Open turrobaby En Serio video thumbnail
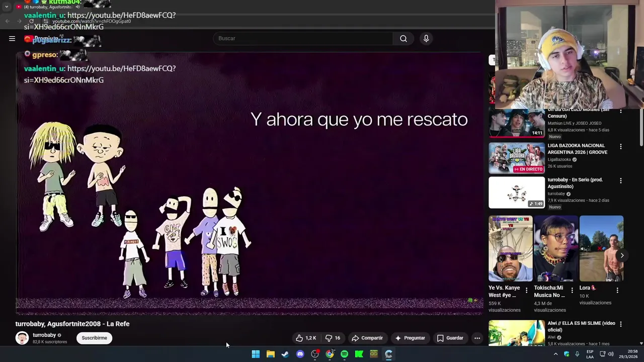The width and height of the screenshot is (644, 362). (x=516, y=192)
